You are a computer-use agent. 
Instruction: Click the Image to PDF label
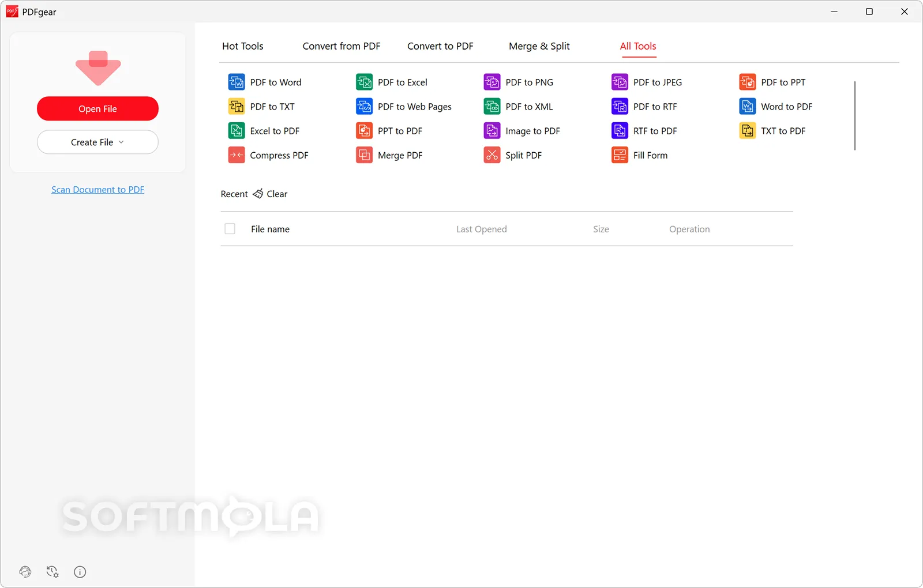[x=532, y=131]
